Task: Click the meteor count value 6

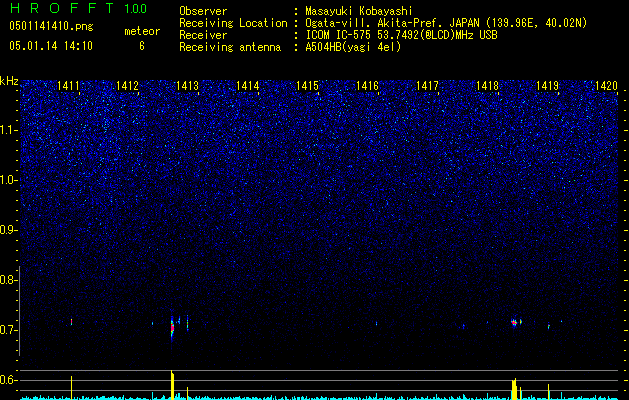Action: click(142, 46)
